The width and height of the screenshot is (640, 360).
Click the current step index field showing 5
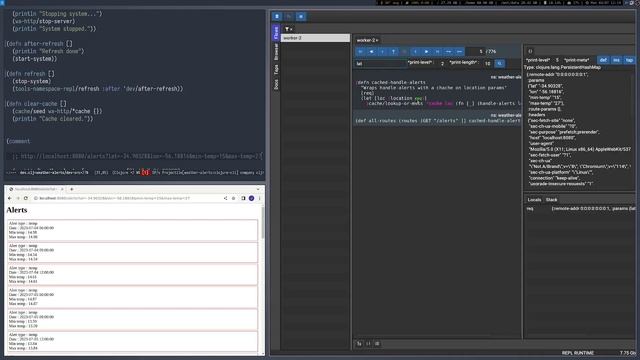click(476, 51)
